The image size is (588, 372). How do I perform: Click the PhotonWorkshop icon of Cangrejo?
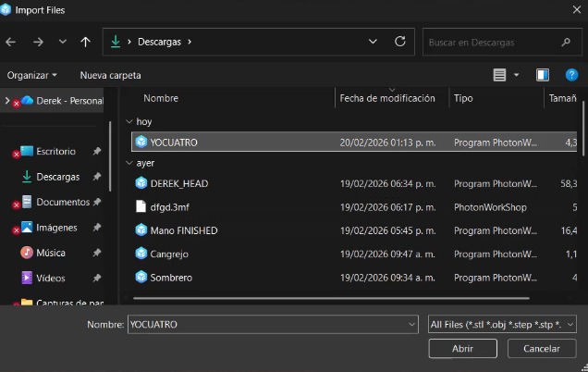tap(141, 254)
